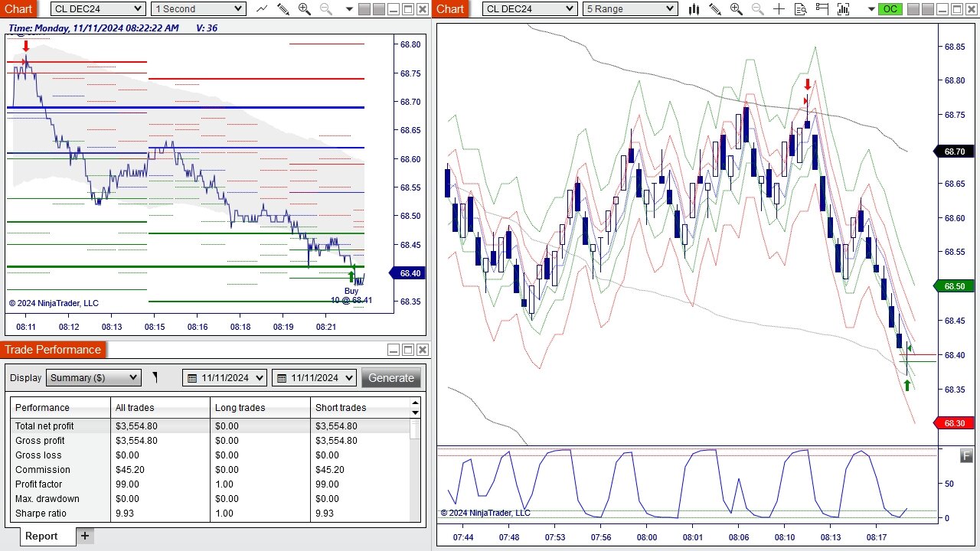980x551 pixels.
Task: Select the Profit factor row label
Action: [39, 484]
